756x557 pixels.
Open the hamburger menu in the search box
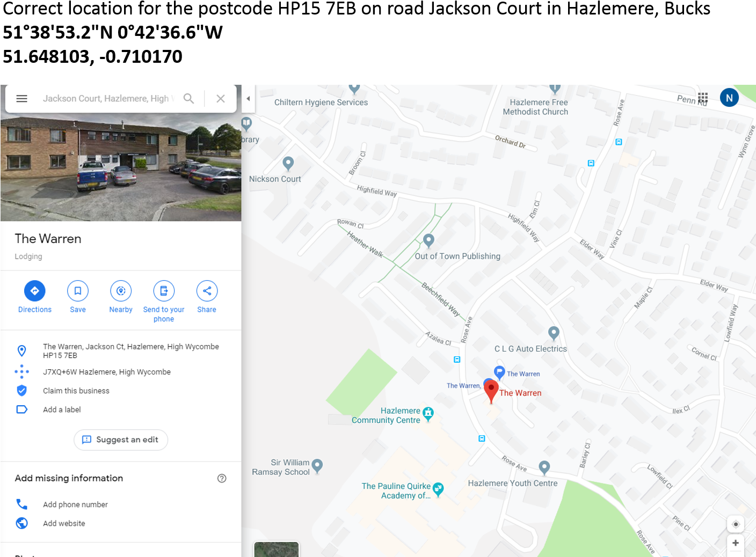pyautogui.click(x=21, y=99)
